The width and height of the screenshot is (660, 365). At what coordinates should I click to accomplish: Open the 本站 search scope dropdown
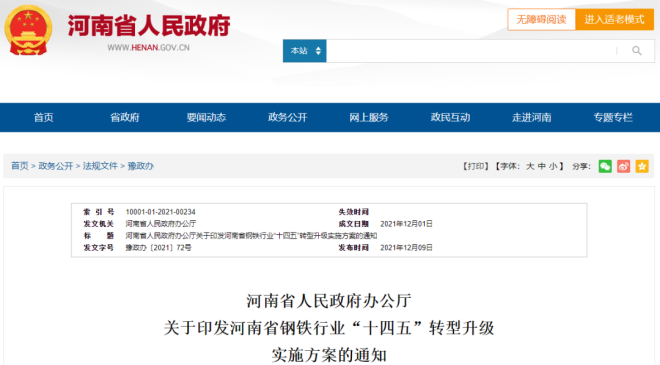tap(305, 51)
